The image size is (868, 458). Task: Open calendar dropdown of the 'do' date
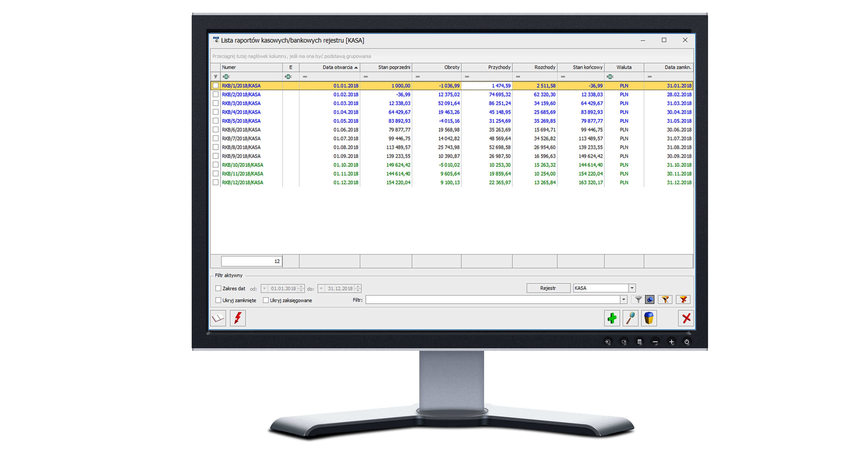[321, 288]
